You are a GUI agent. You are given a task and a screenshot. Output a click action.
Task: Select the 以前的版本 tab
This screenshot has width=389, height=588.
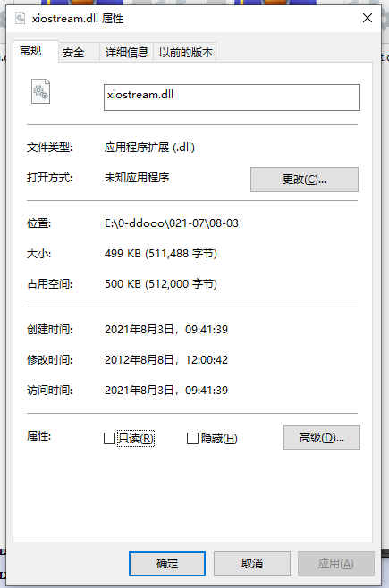coord(186,52)
